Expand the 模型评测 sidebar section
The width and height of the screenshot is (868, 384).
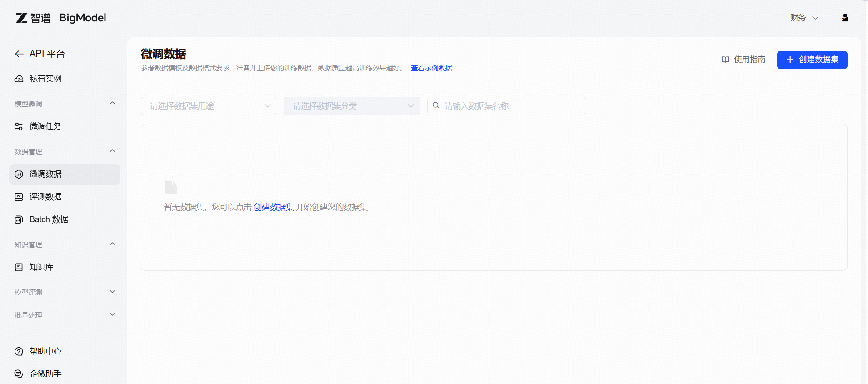(x=112, y=292)
